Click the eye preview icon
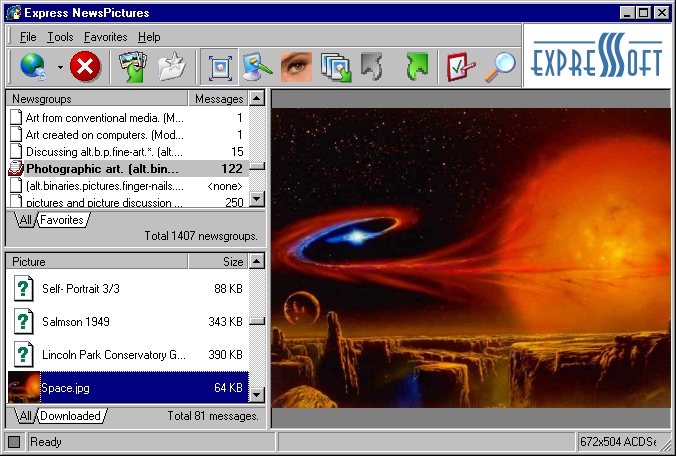 tap(296, 67)
